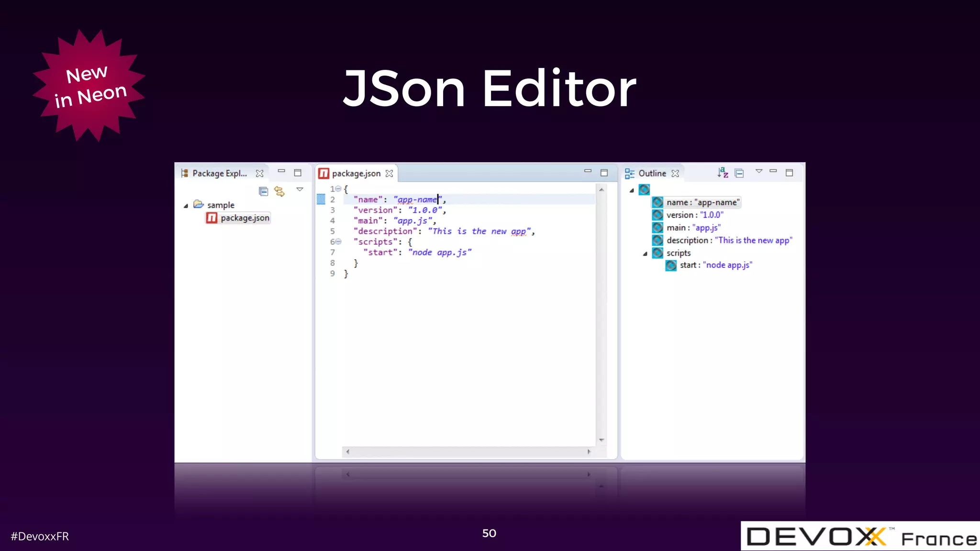Minimize the Outline view
The height and width of the screenshot is (551, 980).
pyautogui.click(x=773, y=171)
